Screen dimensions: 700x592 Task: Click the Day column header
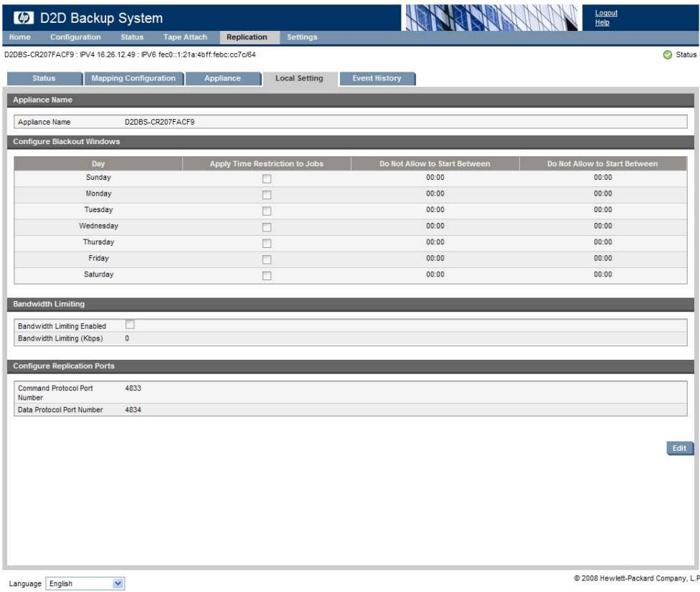tap(98, 163)
